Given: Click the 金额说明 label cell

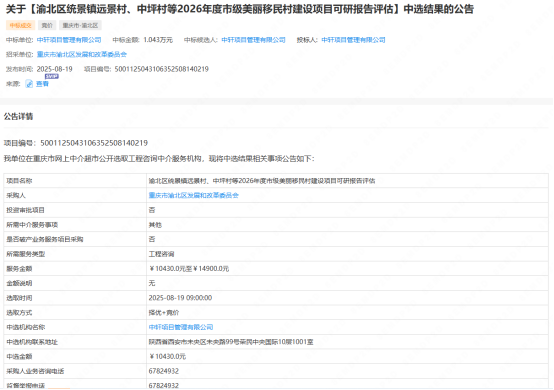Looking at the screenshot, I should pos(75,283).
